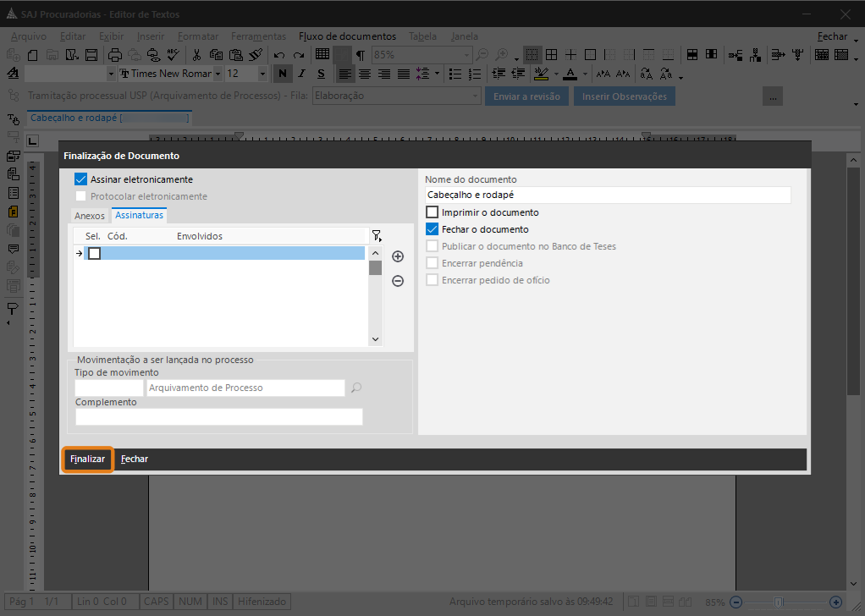The image size is (865, 616).
Task: Switch to the Anexos tab
Action: [90, 216]
